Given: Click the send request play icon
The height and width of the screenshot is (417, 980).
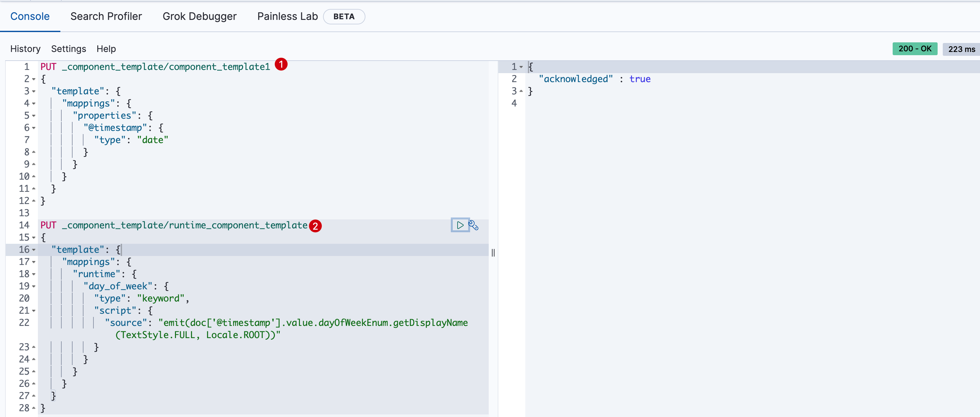Looking at the screenshot, I should pos(460,225).
